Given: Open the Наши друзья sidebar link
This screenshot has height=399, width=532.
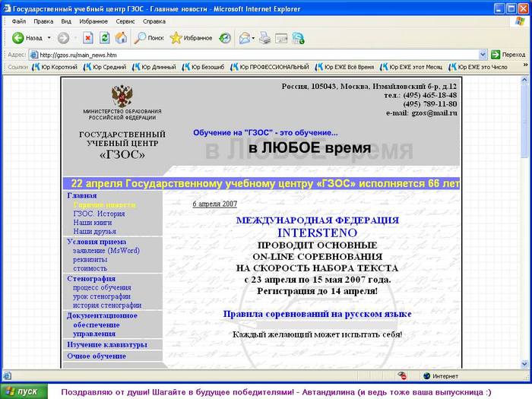Looking at the screenshot, I should [x=95, y=231].
